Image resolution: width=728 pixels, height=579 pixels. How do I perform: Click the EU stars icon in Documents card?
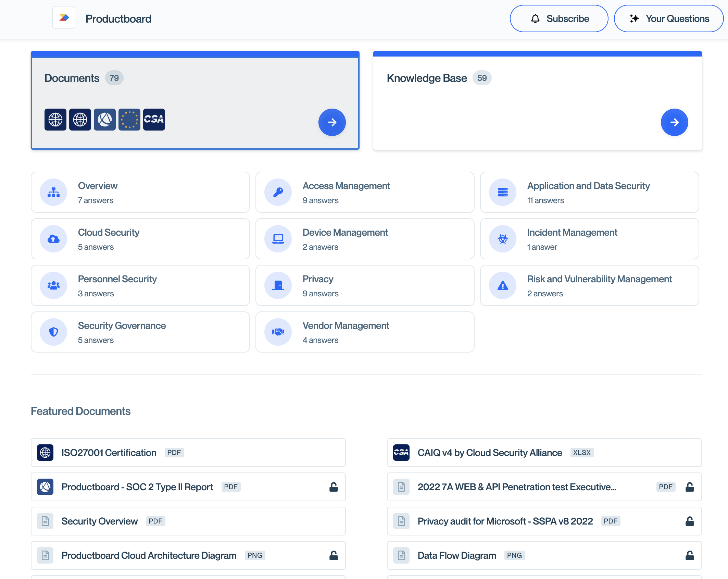pyautogui.click(x=129, y=120)
